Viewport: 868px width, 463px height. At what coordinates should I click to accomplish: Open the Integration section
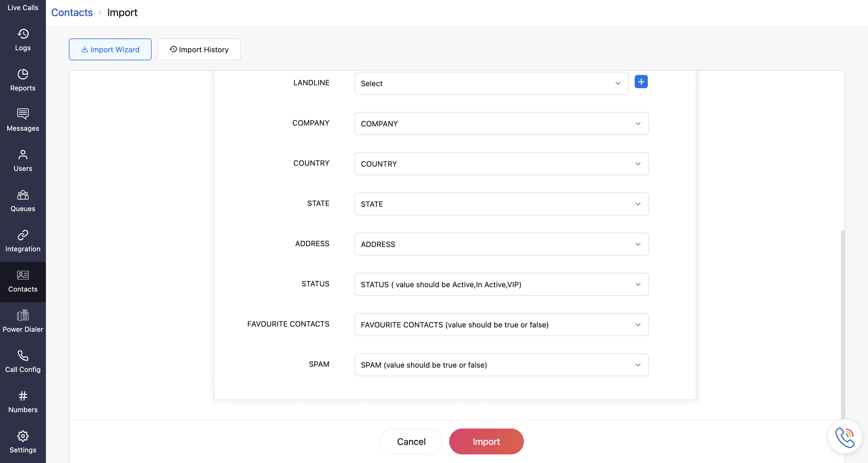pyautogui.click(x=23, y=241)
